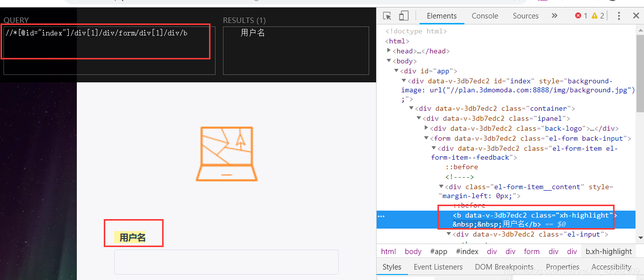Screen dimensions: 644x280
Task: Collapse the div id="index" node
Action: [404, 81]
